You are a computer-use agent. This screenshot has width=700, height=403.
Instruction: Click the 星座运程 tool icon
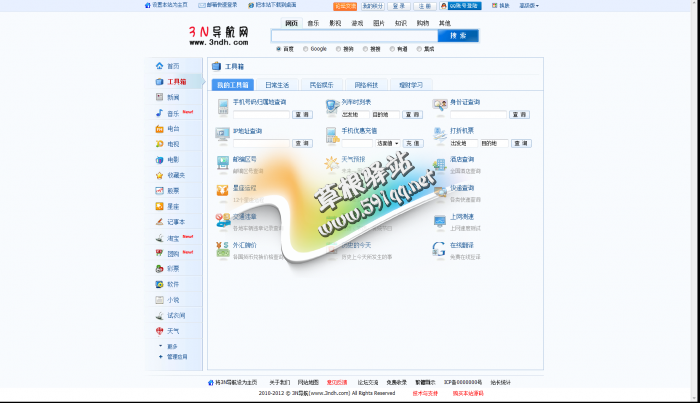point(222,191)
